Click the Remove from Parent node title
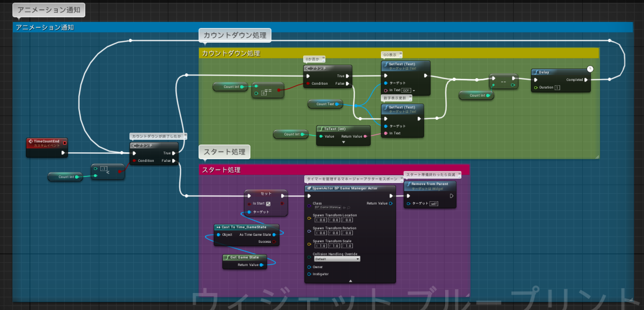The height and width of the screenshot is (310, 644). click(x=430, y=184)
